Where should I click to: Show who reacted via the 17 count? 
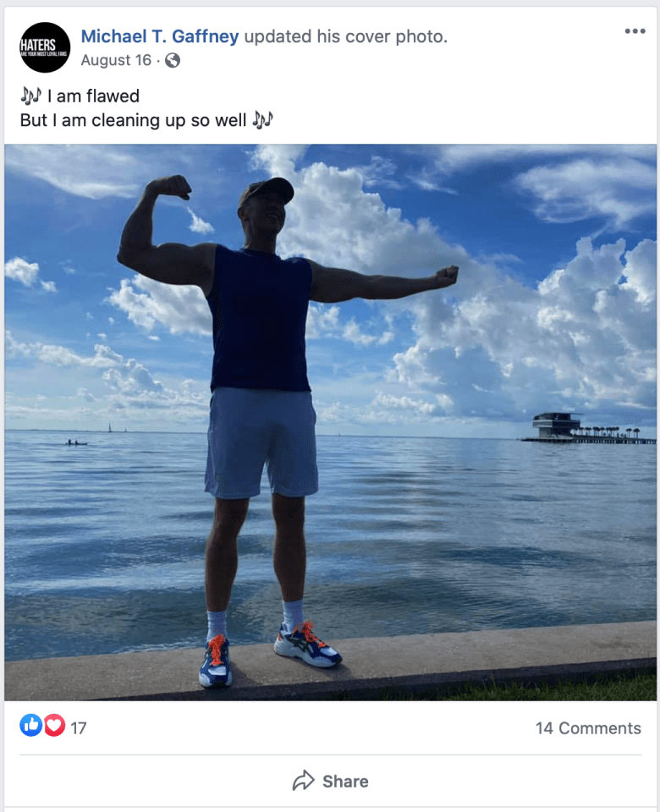click(78, 728)
